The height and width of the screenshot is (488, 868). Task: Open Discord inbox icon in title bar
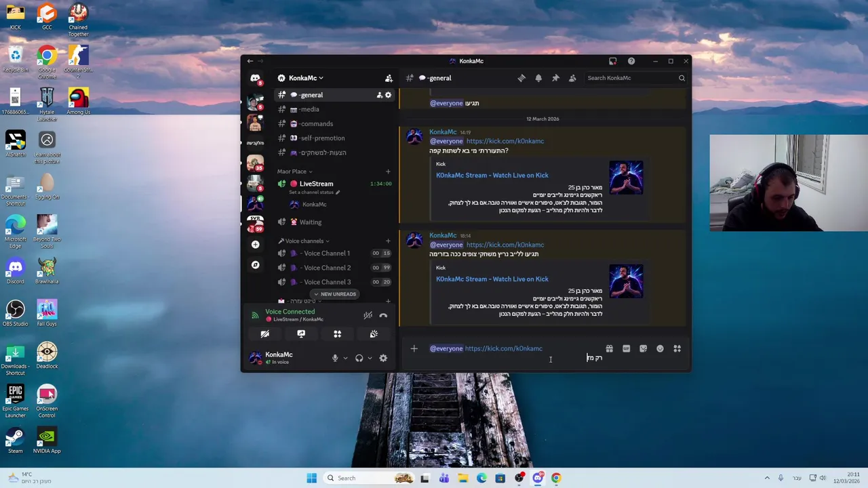point(612,61)
